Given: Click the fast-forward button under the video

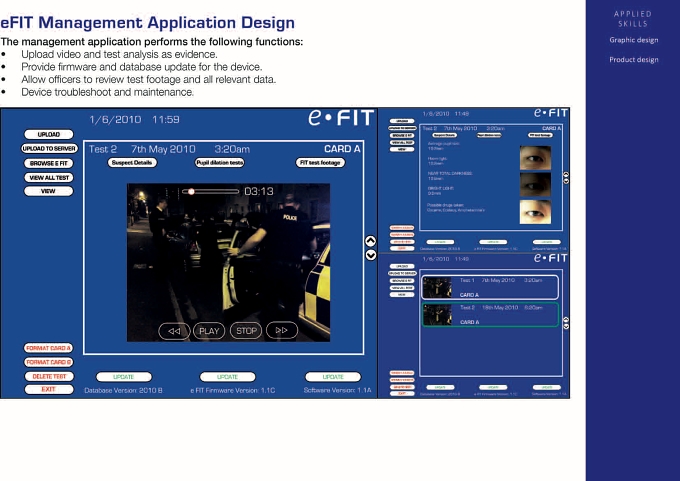Looking at the screenshot, I should [282, 330].
